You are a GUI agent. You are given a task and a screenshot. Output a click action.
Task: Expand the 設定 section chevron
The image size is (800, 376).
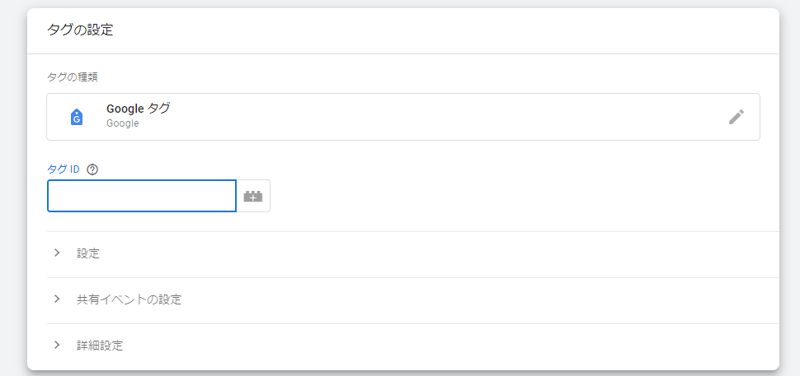point(57,253)
